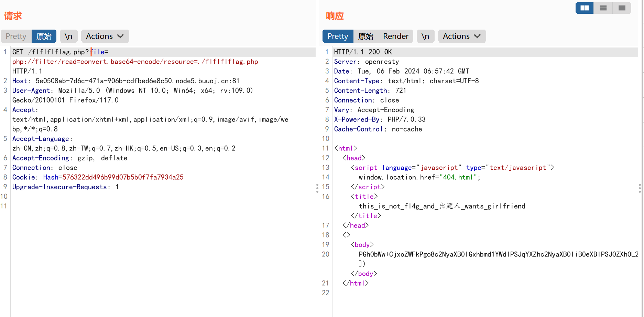Click Upgrade-Insecure-Requests header line

[x=65, y=187]
